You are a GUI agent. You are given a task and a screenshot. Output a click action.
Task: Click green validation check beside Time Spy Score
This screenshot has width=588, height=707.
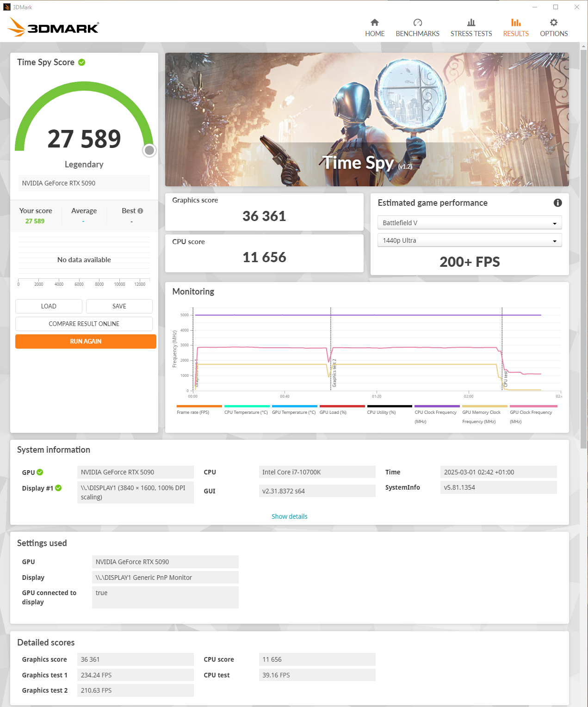(82, 62)
